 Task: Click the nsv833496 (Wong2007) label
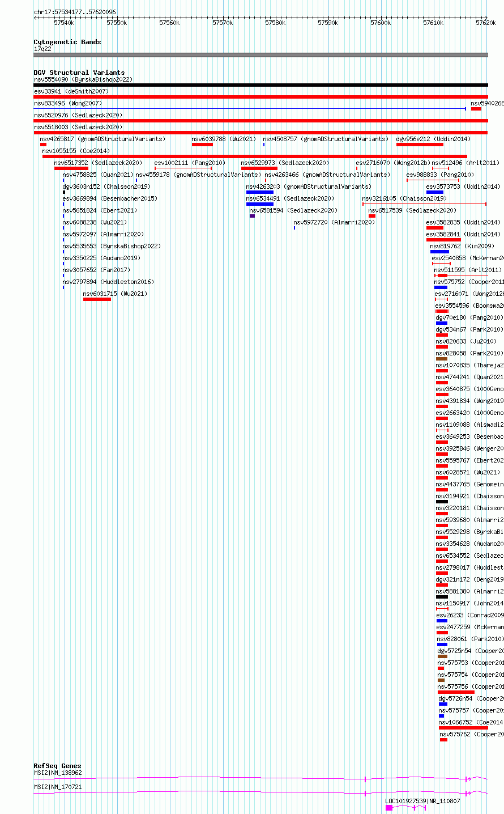pyautogui.click(x=68, y=103)
